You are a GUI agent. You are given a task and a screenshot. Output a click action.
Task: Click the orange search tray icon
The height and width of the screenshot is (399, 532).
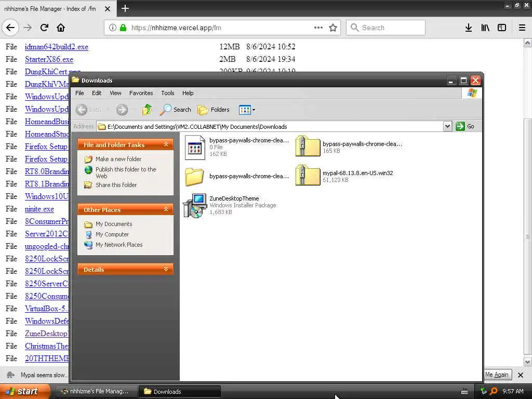[494, 391]
